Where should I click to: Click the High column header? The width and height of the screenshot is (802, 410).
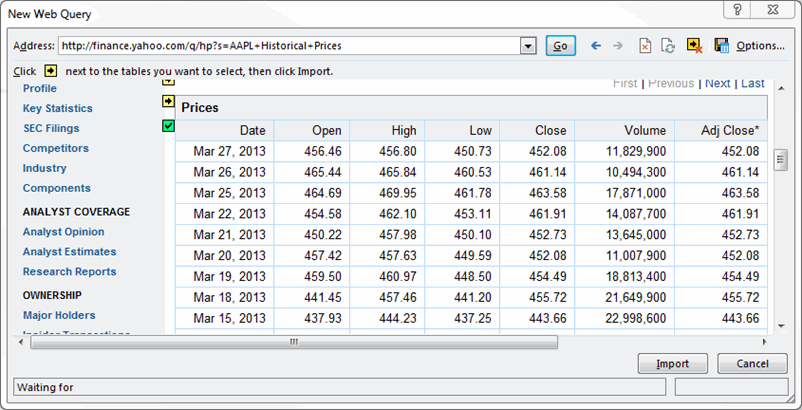point(387,130)
